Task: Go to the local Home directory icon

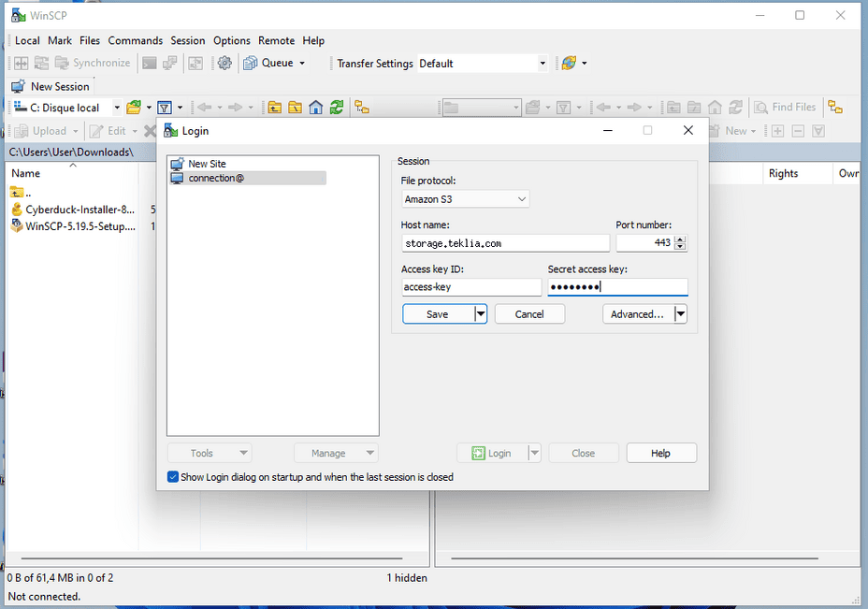Action: 315,108
